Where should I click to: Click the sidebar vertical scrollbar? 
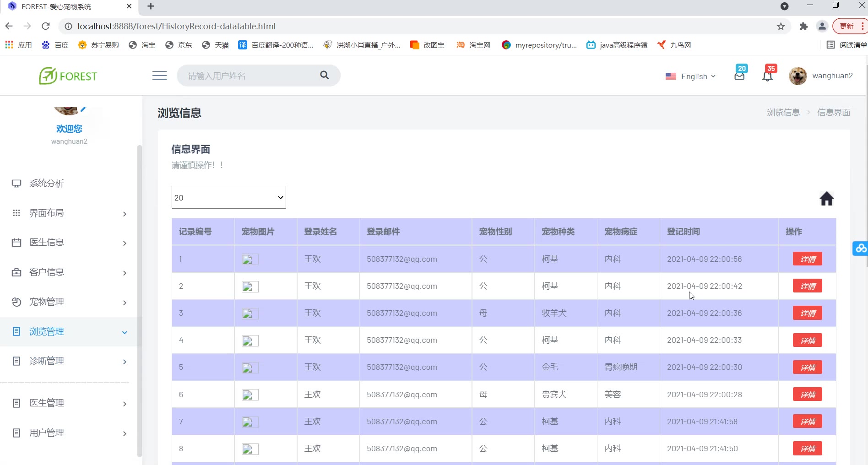coord(140,301)
